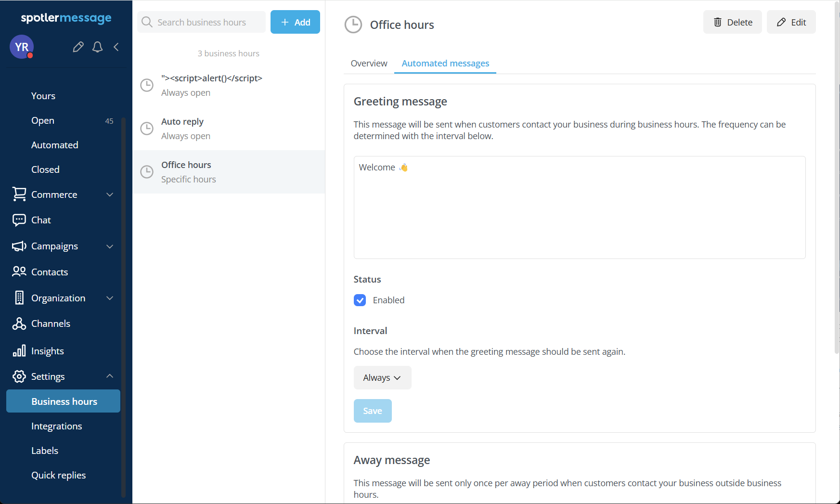The width and height of the screenshot is (840, 504).
Task: Click in the Search business hours field
Action: click(x=207, y=22)
